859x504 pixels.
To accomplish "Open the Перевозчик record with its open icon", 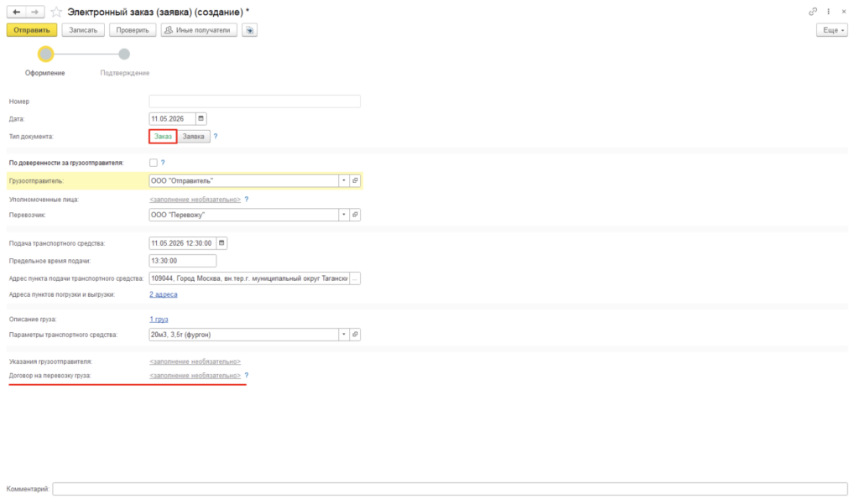I will pos(355,215).
